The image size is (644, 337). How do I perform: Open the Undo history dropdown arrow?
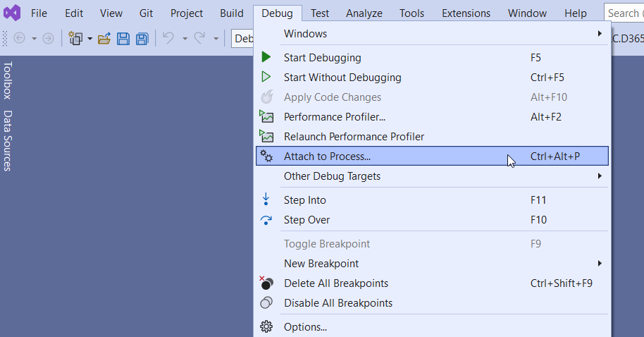(185, 39)
